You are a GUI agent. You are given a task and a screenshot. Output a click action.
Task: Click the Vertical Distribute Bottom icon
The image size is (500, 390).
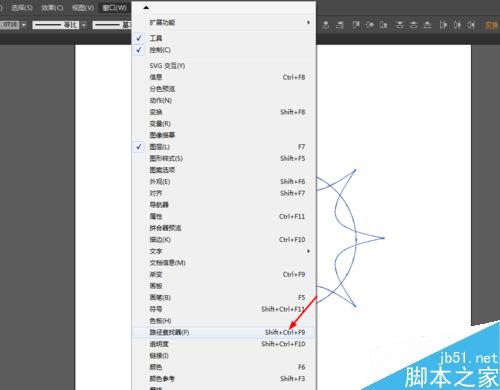click(427, 25)
